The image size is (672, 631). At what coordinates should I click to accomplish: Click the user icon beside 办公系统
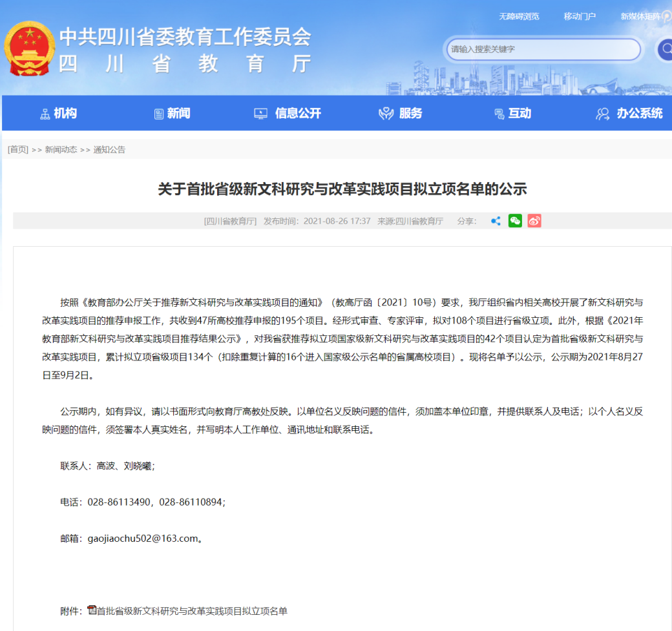click(602, 114)
